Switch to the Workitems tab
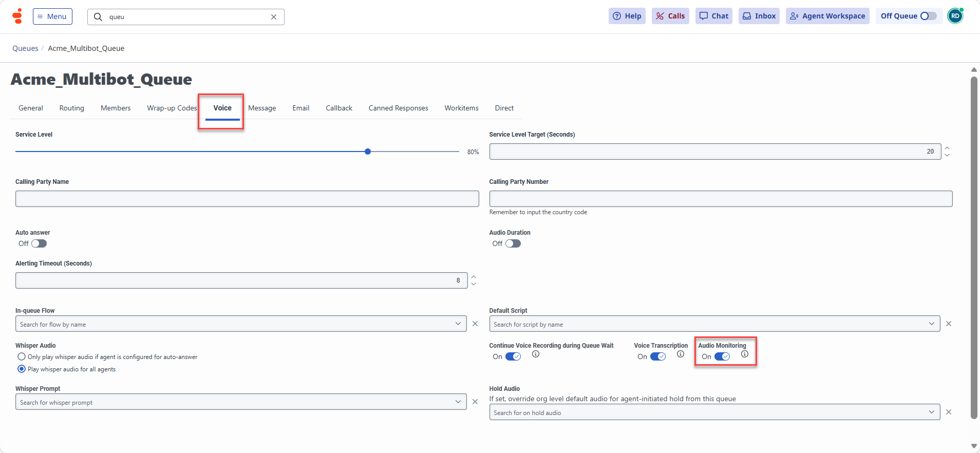 pyautogui.click(x=462, y=108)
